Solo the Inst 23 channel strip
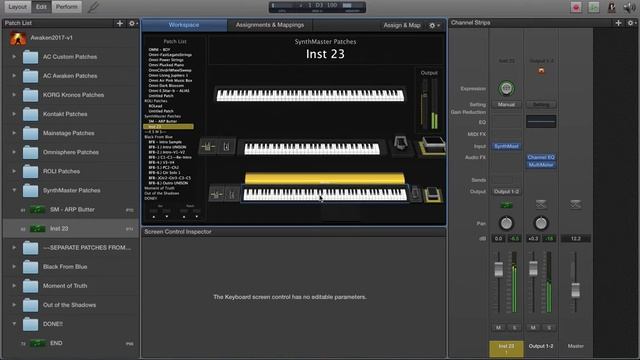Image resolution: width=640 pixels, height=360 pixels. (x=514, y=328)
